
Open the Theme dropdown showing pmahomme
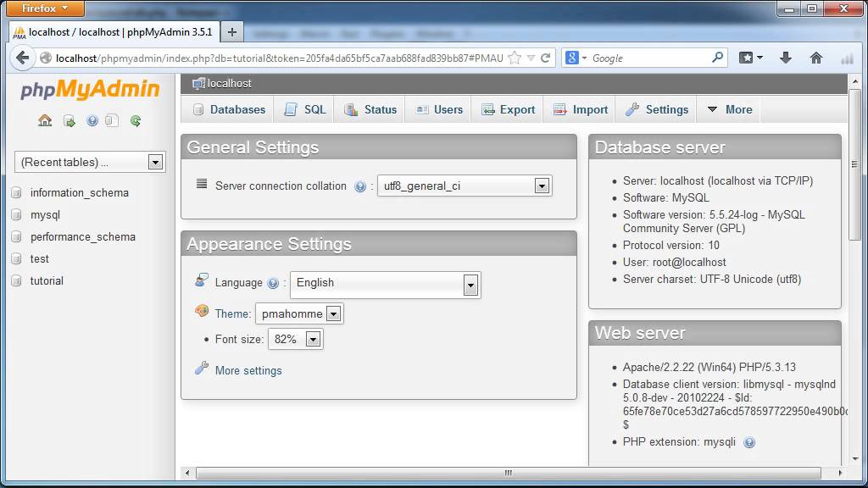click(299, 313)
